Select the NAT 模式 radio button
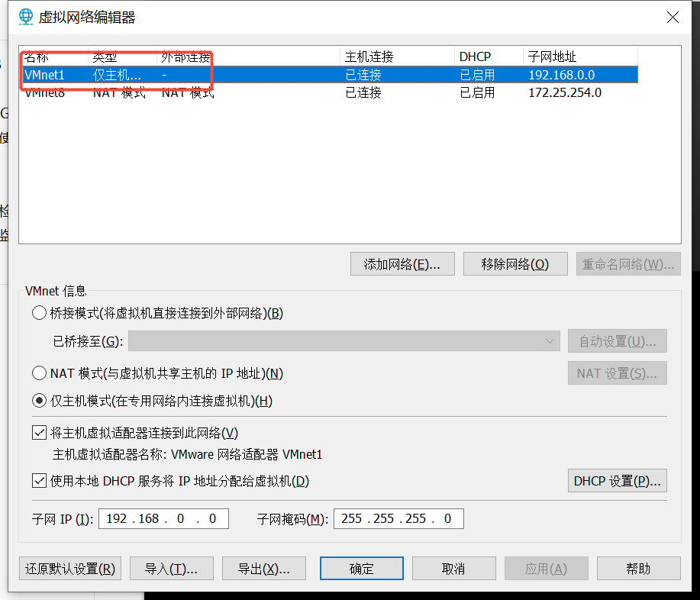Image resolution: width=700 pixels, height=600 pixels. click(x=39, y=373)
